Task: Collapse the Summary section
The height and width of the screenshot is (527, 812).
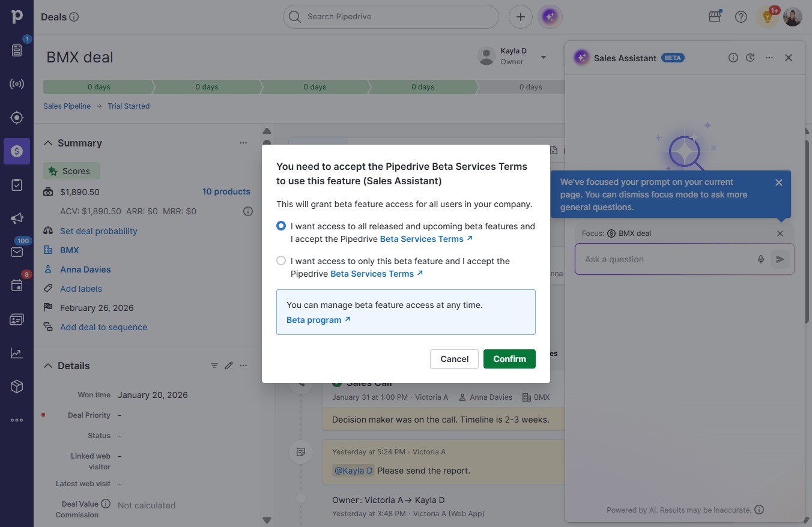Action: pos(48,143)
